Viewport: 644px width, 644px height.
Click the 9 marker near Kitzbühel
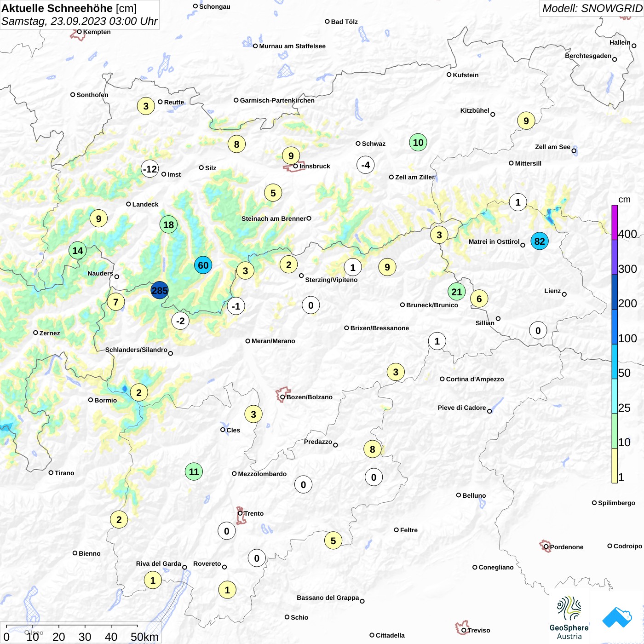coord(526,121)
